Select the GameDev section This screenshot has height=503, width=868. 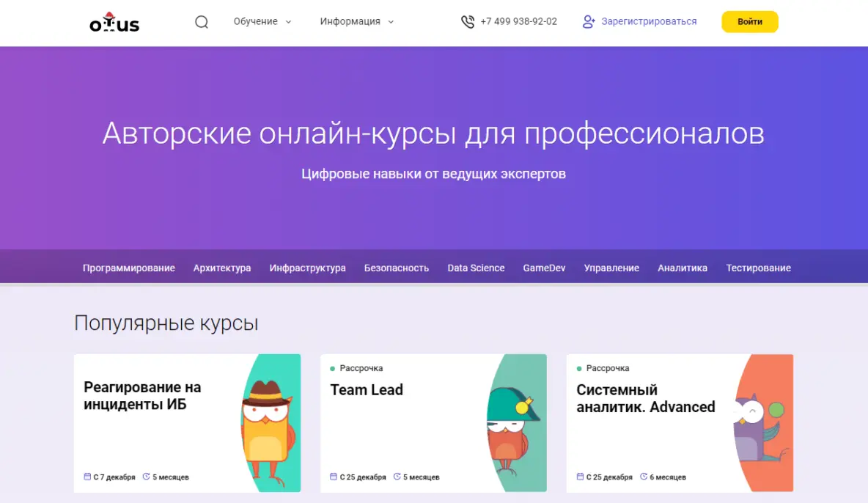click(544, 268)
